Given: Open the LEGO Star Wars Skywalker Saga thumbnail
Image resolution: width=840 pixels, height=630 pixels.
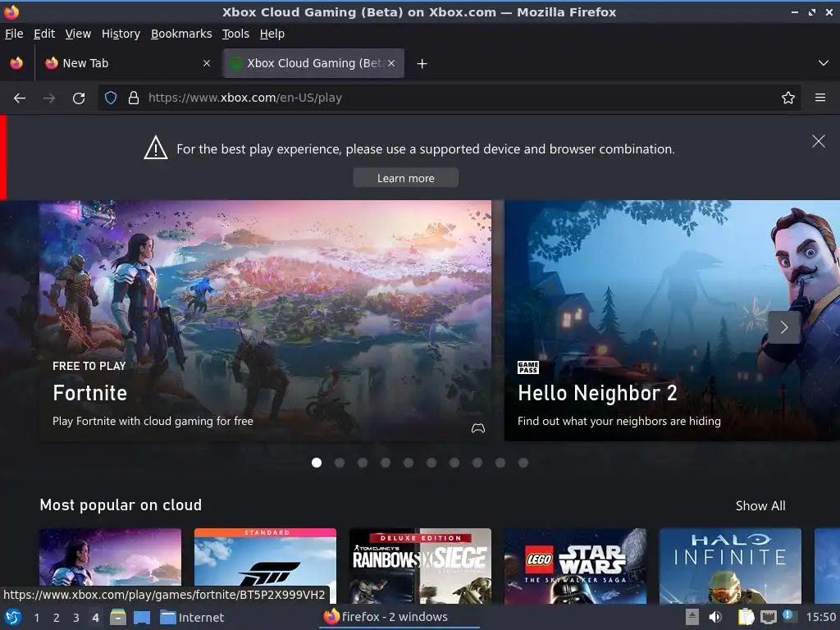Looking at the screenshot, I should click(x=575, y=566).
